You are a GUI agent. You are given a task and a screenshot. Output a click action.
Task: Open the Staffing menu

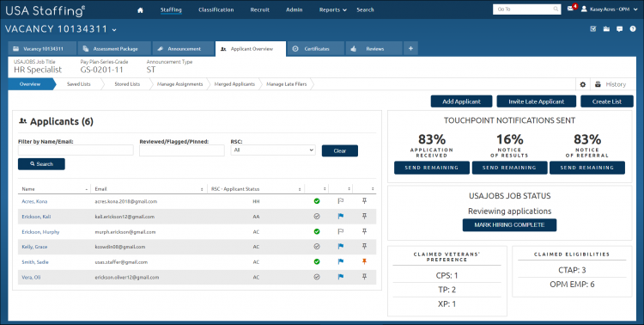coord(171,9)
